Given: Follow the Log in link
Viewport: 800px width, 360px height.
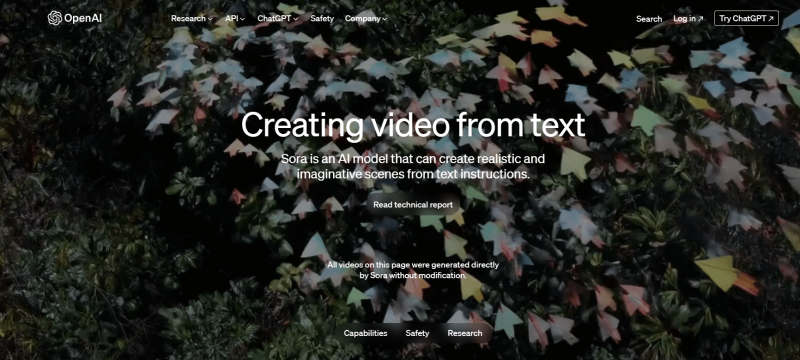Looking at the screenshot, I should point(688,19).
